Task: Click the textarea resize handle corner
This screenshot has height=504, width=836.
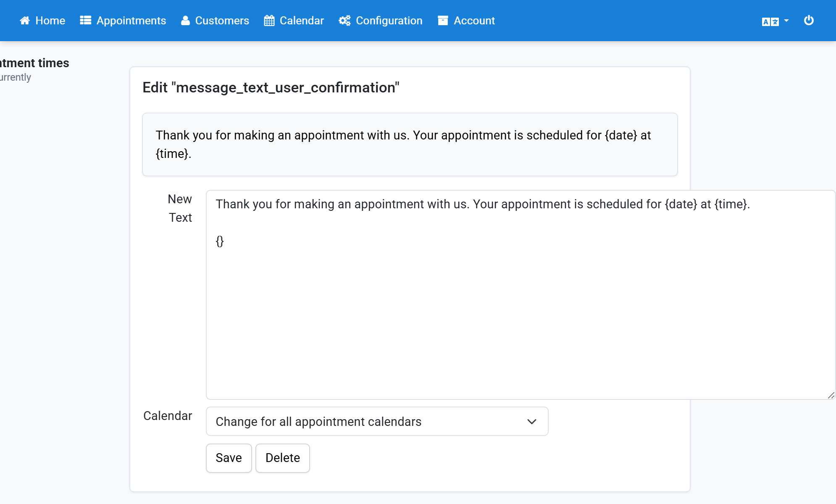Action: point(831,395)
